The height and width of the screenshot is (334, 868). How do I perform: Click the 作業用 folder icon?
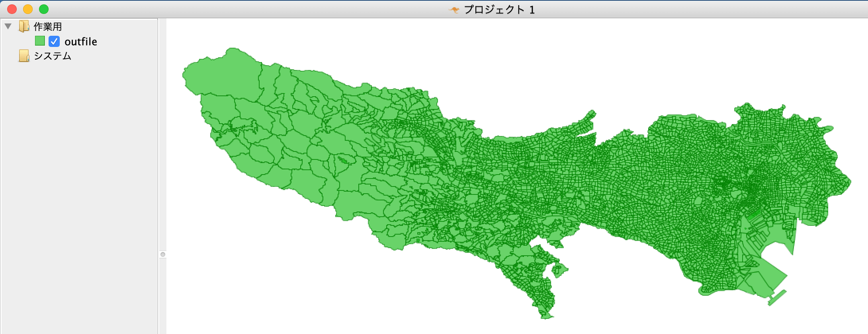coord(24,26)
